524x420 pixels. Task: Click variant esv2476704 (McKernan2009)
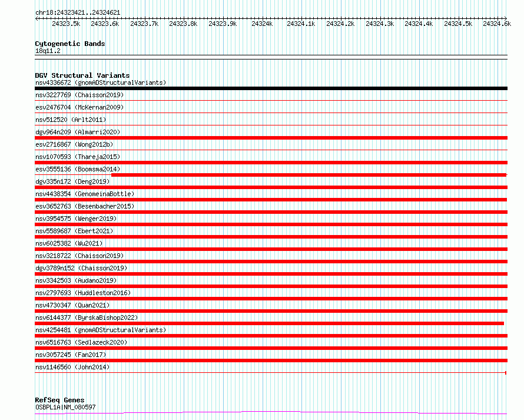(79, 107)
